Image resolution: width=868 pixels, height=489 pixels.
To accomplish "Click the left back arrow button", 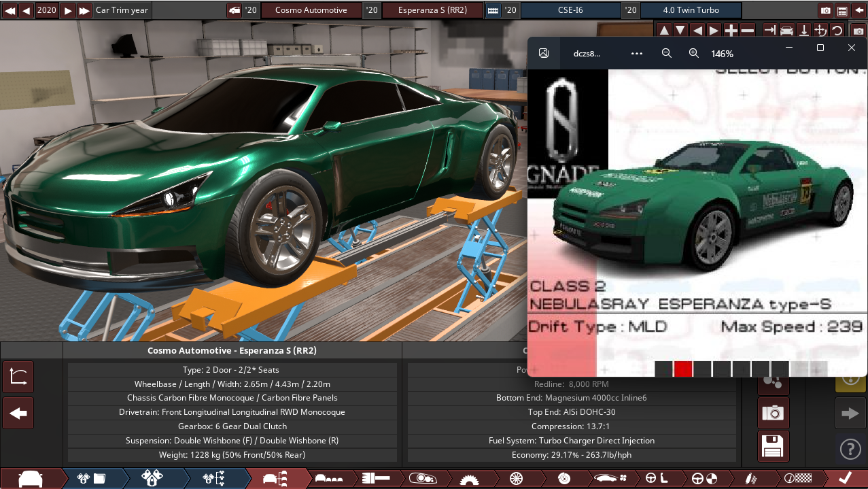I will coord(18,413).
